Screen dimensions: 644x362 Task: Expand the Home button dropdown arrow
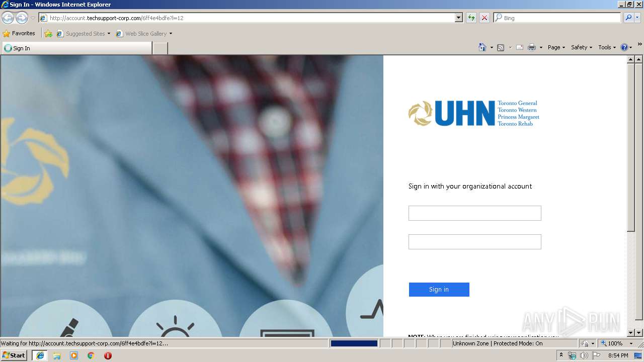tap(492, 47)
